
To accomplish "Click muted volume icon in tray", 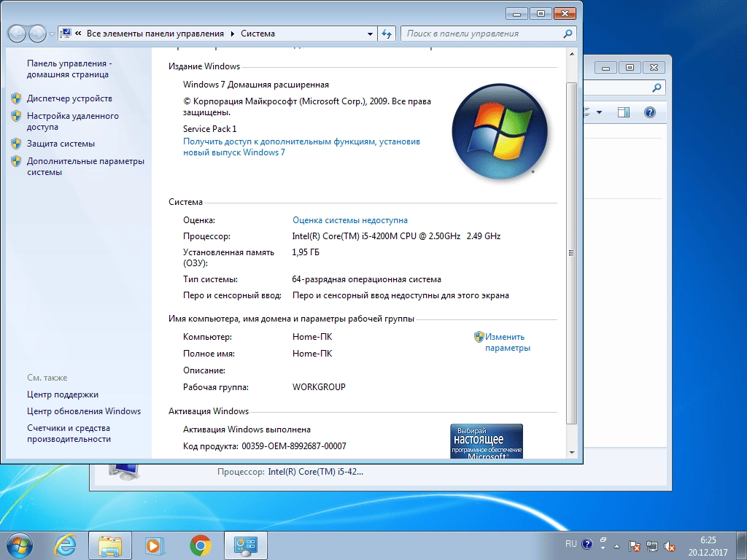I will tap(670, 546).
